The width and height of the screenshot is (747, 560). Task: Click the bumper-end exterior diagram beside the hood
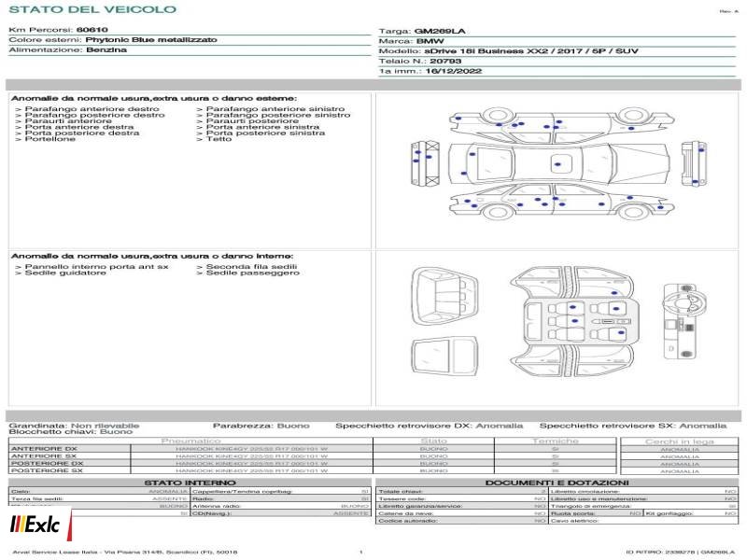(694, 164)
